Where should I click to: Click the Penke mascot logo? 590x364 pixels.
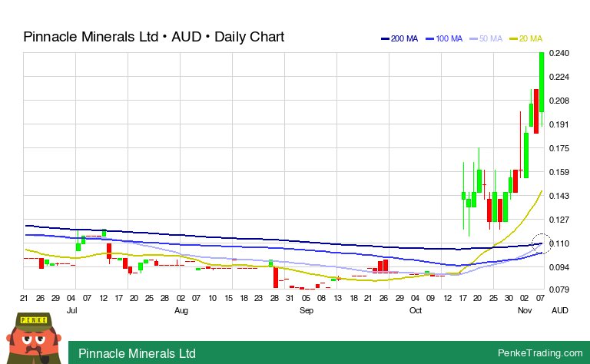tap(34, 338)
